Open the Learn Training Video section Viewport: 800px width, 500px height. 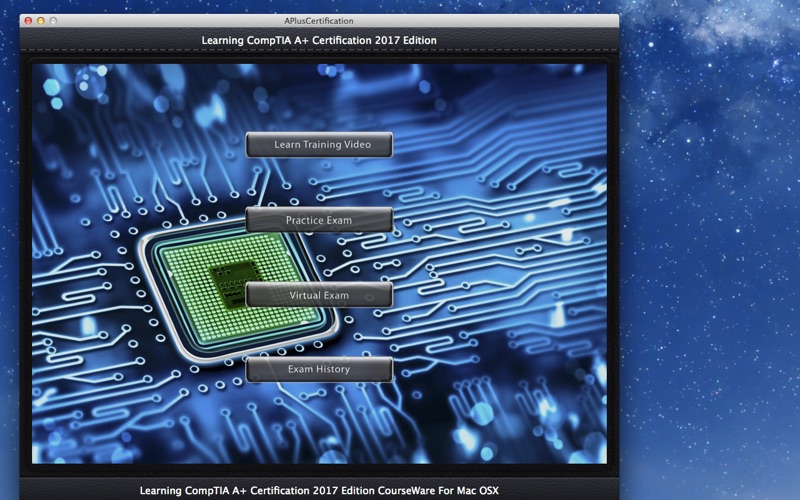tap(319, 145)
